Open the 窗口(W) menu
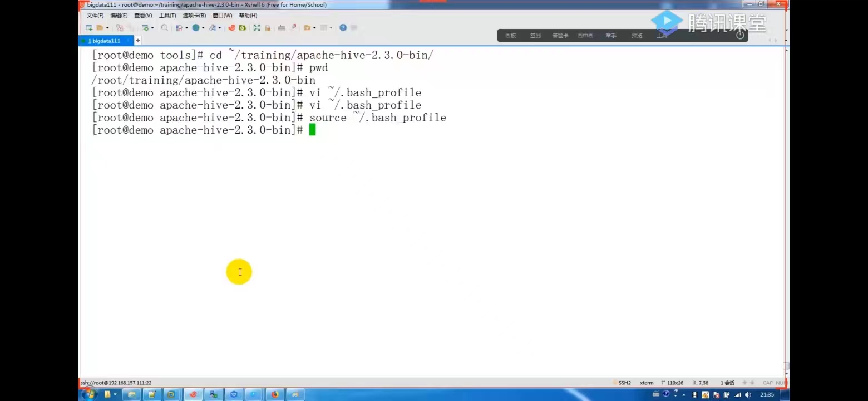The image size is (868, 401). (x=223, y=16)
